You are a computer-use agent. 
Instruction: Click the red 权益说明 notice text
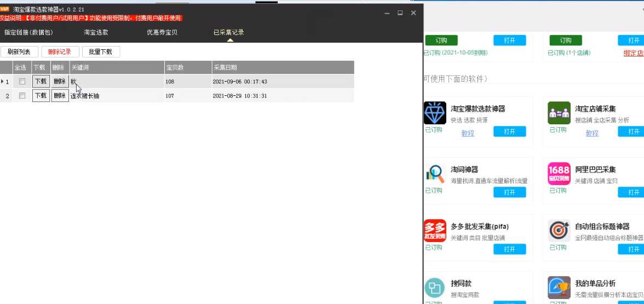coord(91,18)
